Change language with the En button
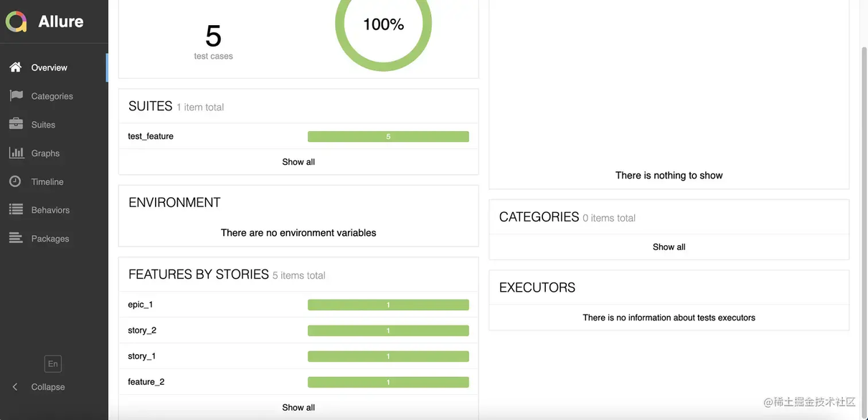This screenshot has height=420, width=868. point(53,364)
